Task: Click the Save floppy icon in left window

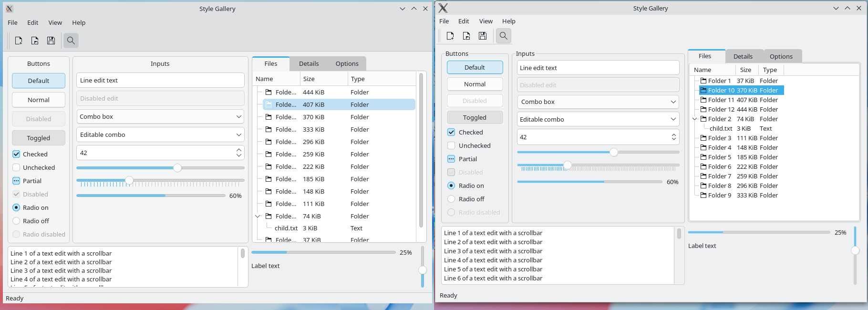Action: pyautogui.click(x=51, y=41)
